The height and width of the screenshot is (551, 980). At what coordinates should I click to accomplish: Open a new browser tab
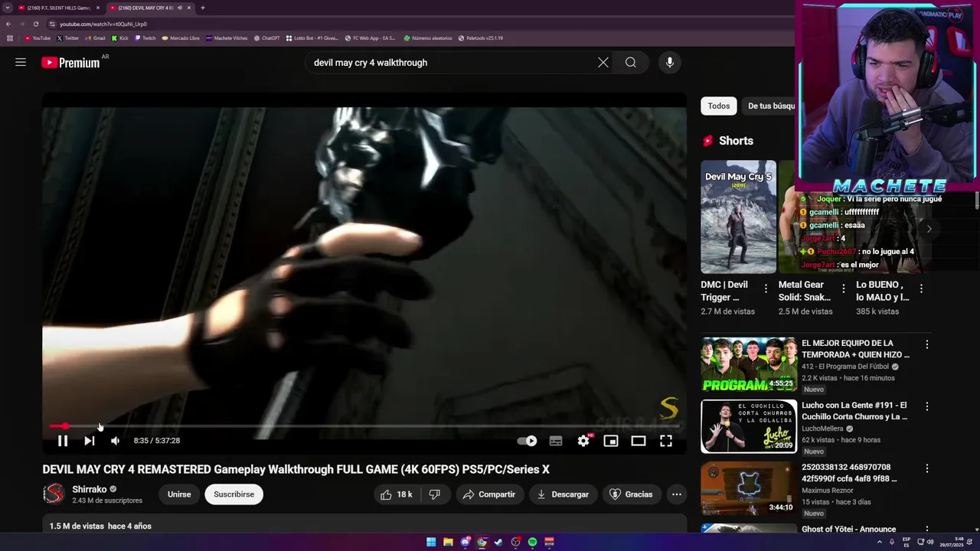click(x=202, y=8)
